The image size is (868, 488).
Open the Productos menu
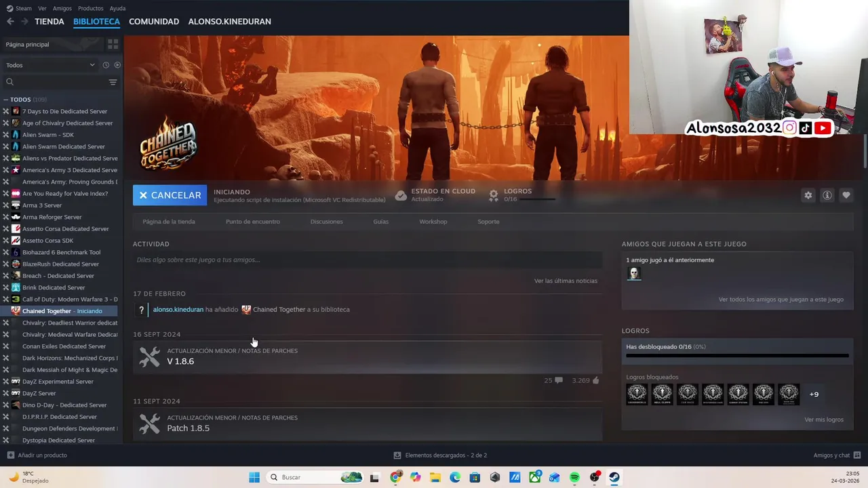(x=90, y=8)
